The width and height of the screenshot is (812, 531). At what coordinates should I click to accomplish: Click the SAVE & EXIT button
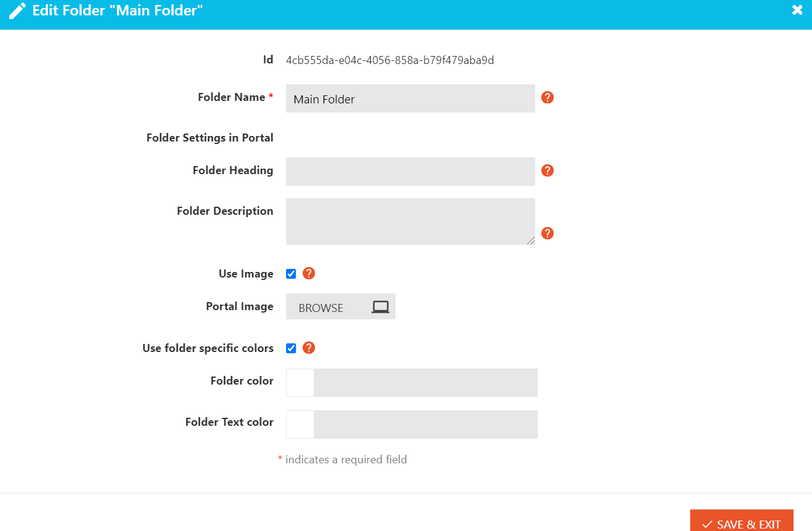(742, 522)
